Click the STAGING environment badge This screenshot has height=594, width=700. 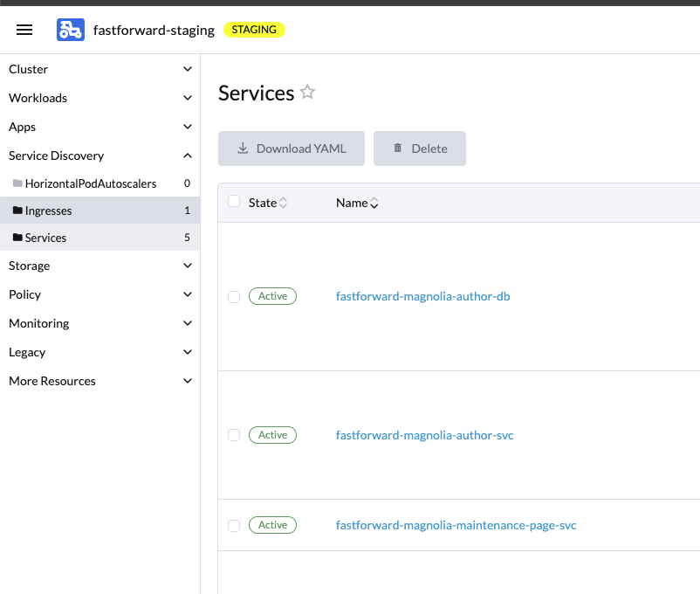(x=254, y=30)
